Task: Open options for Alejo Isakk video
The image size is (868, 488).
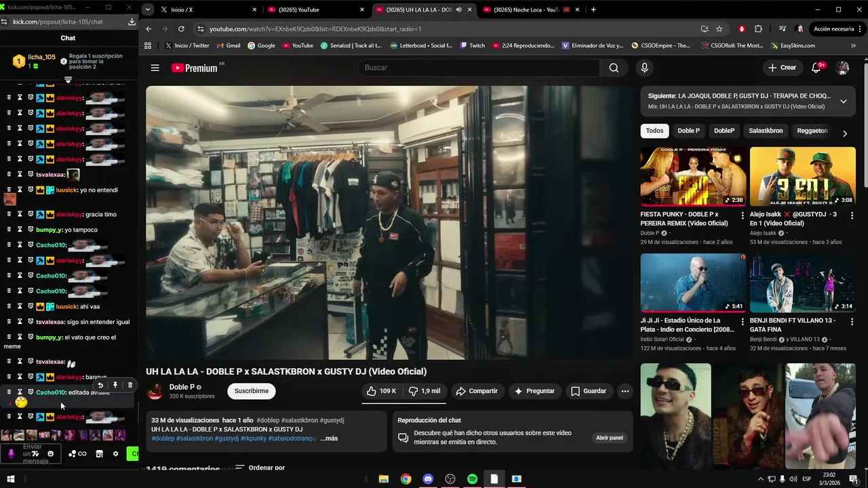Action: [852, 216]
